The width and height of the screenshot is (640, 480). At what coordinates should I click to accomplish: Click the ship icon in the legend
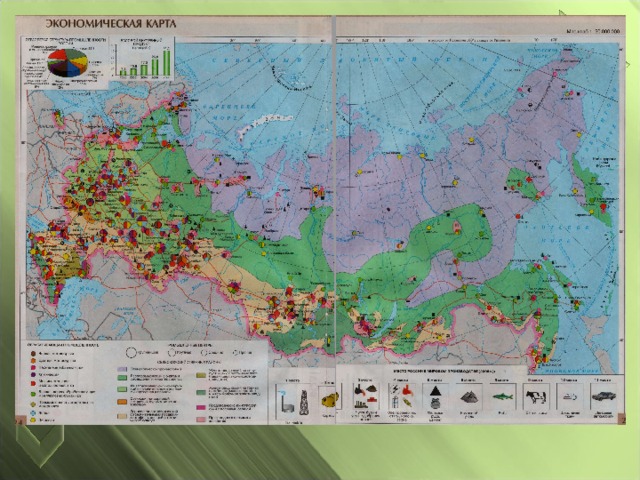click(566, 398)
